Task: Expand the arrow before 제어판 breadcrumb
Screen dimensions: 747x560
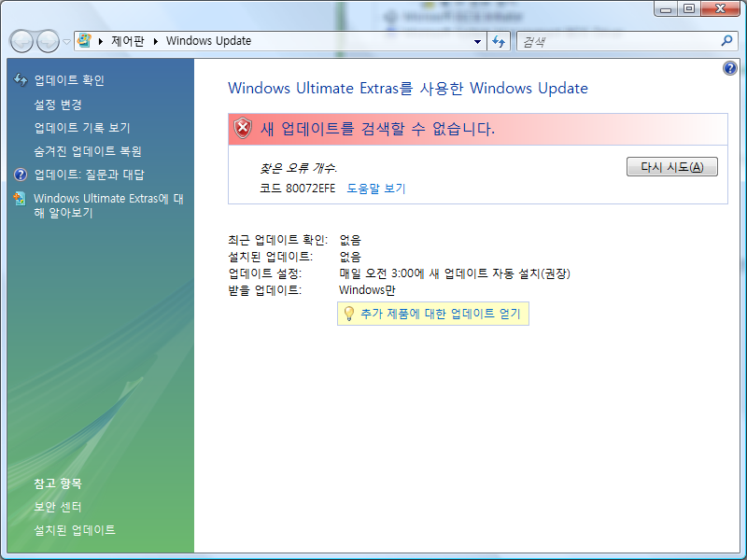Action: coord(101,41)
